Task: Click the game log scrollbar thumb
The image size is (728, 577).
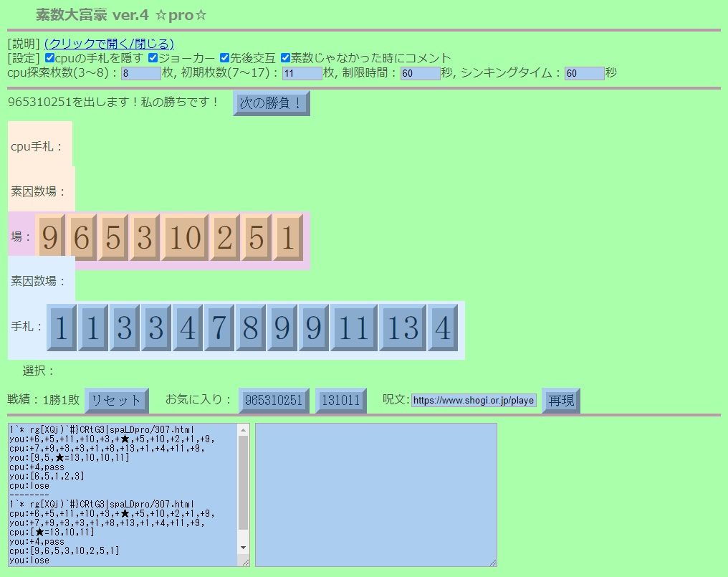Action: pyautogui.click(x=244, y=483)
